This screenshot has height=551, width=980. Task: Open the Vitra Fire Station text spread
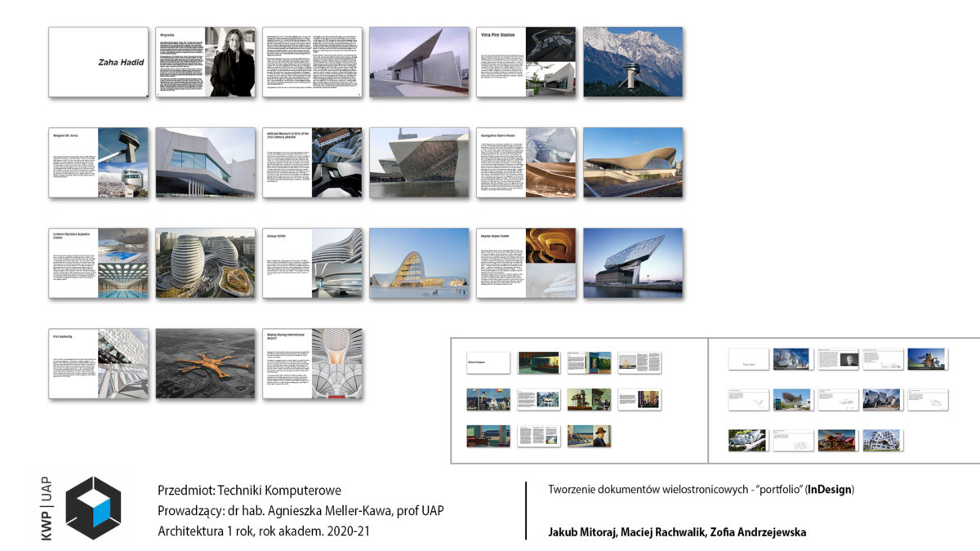click(526, 62)
